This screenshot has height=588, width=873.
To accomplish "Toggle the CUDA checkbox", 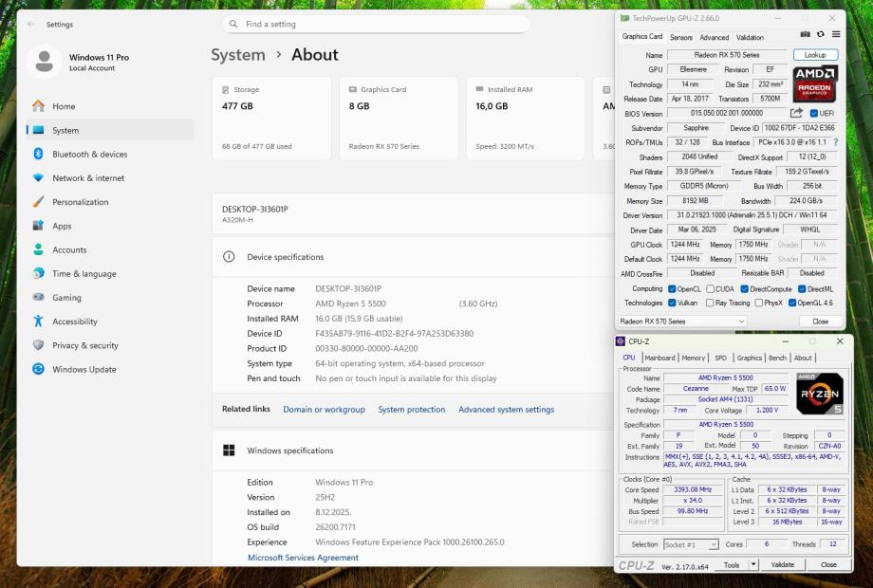I will (708, 288).
